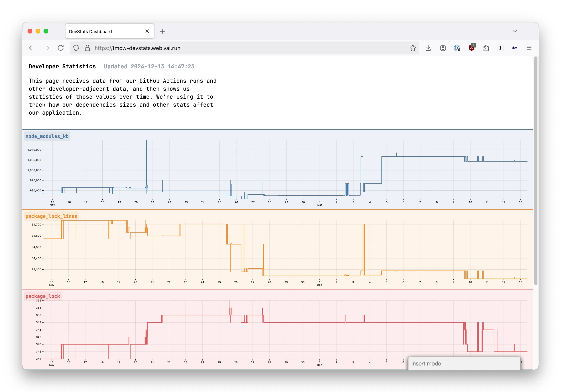Viewport: 561px width, 392px height.
Task: Open the browser account profile icon
Action: click(443, 48)
